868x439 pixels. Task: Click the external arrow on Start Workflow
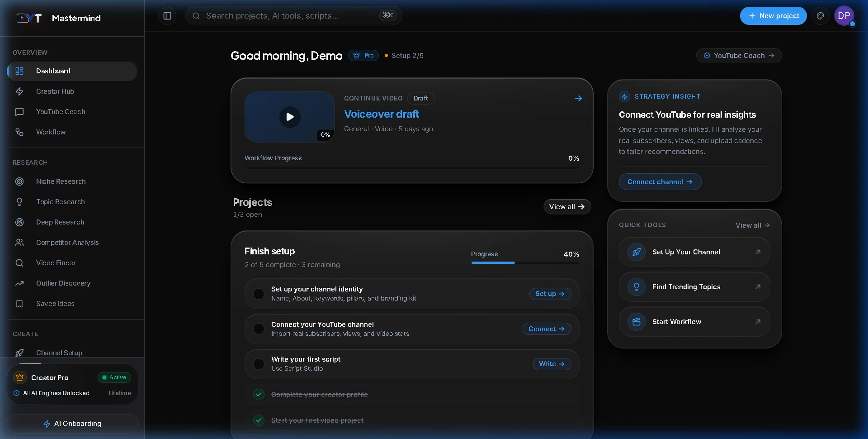758,322
